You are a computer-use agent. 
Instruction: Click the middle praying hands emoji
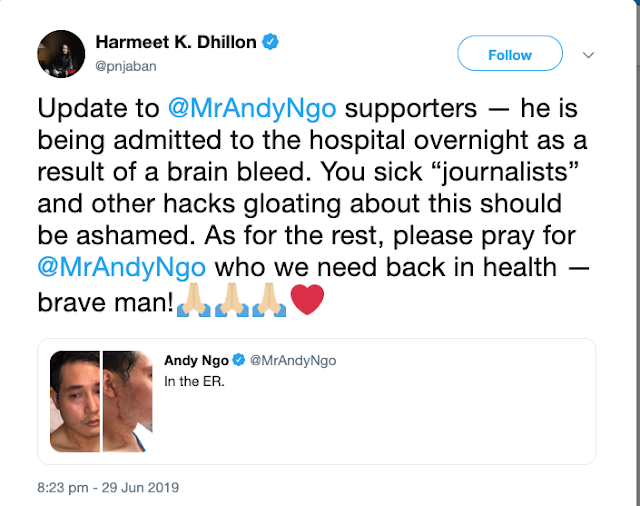tap(231, 300)
